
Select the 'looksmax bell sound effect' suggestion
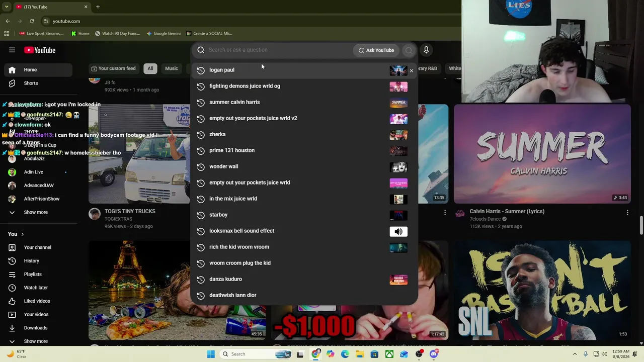[304, 231]
